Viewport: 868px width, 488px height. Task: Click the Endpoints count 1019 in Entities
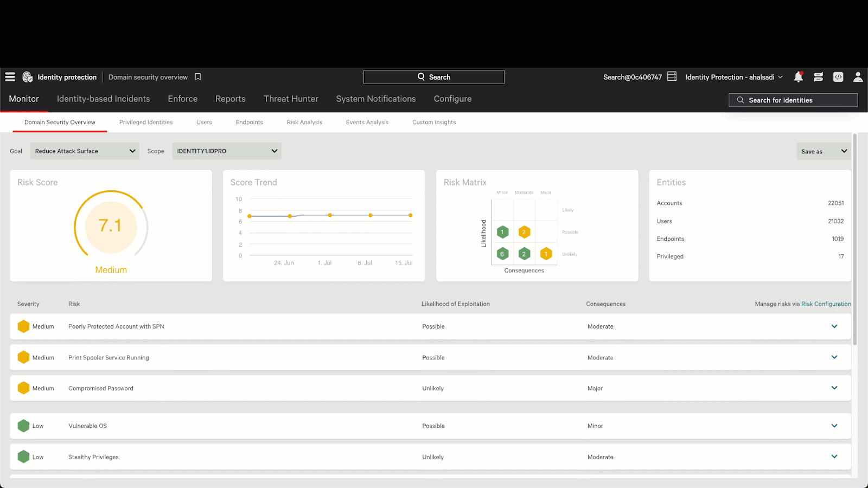click(x=838, y=239)
